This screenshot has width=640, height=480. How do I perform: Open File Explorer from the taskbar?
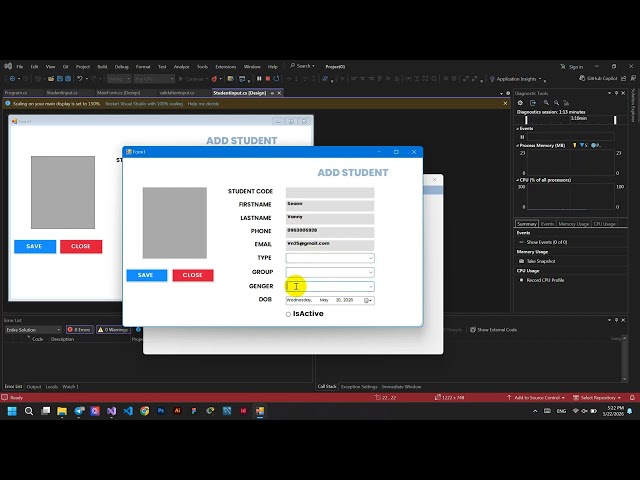coord(62,411)
